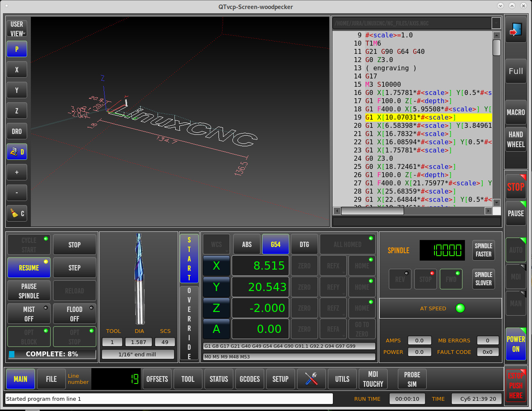The image size is (532, 411).
Task: Open the MDI TOUCHY tab
Action: tap(373, 379)
